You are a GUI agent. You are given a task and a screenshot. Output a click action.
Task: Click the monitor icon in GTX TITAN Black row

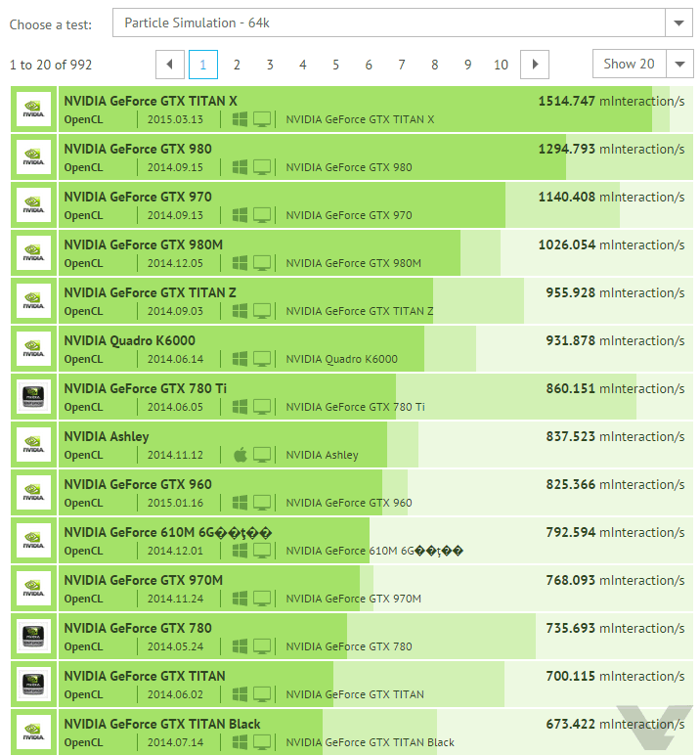(262, 742)
